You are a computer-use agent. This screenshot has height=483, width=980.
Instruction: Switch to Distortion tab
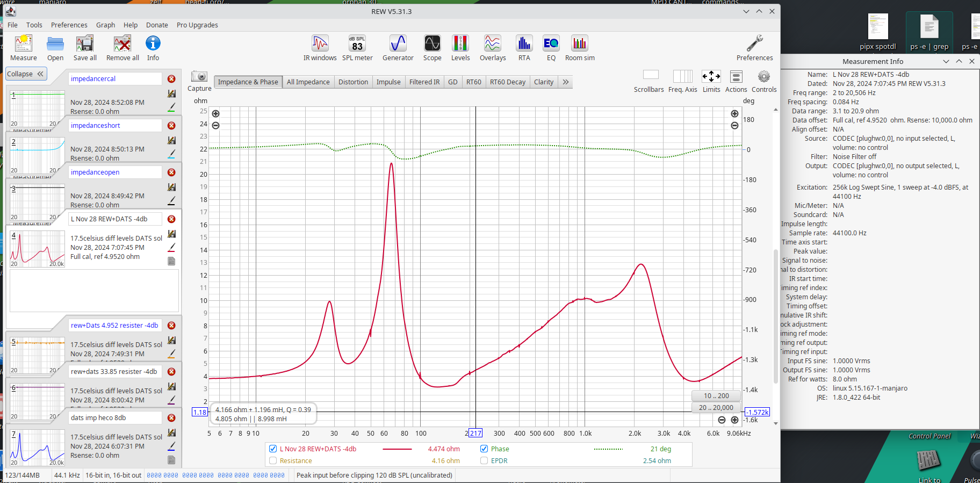353,82
